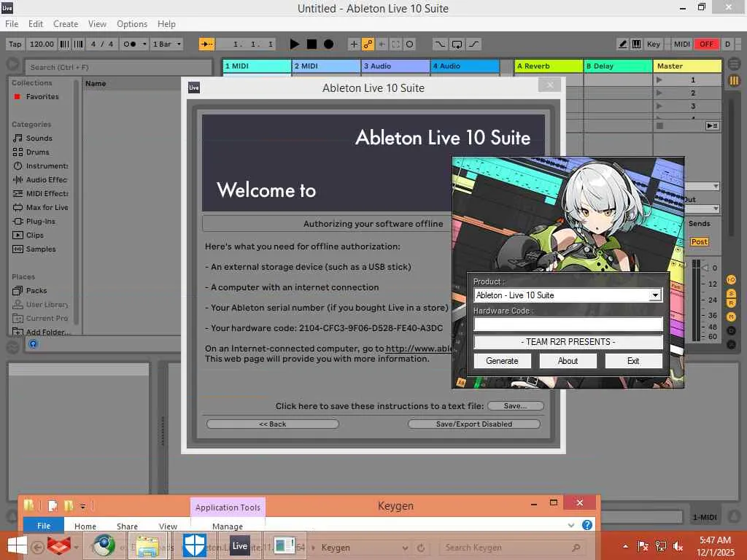Screen dimensions: 747x560
Task: Open the http://www.abl... link in dialog
Action: click(419, 349)
